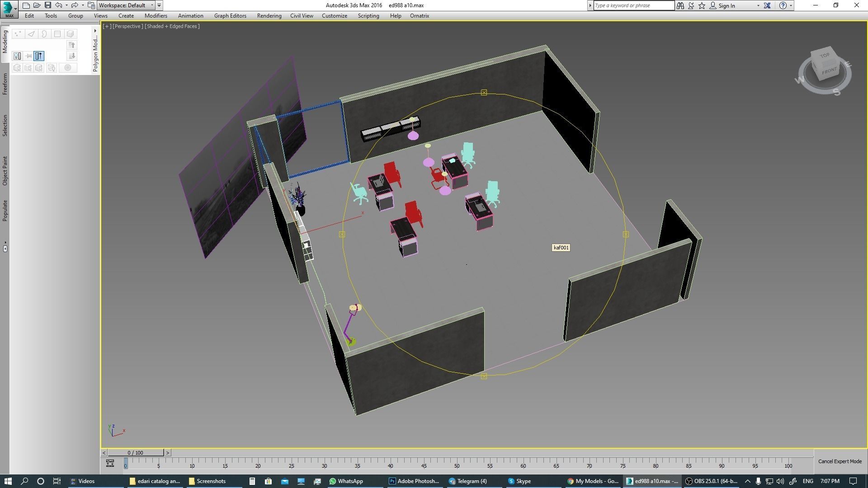Click the first Preview Selection cube icon

[17, 68]
